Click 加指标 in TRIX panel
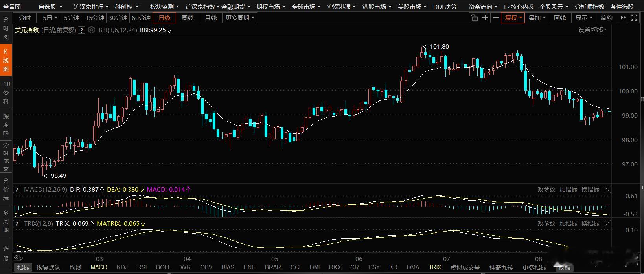The height and width of the screenshot is (274, 644). (568, 223)
